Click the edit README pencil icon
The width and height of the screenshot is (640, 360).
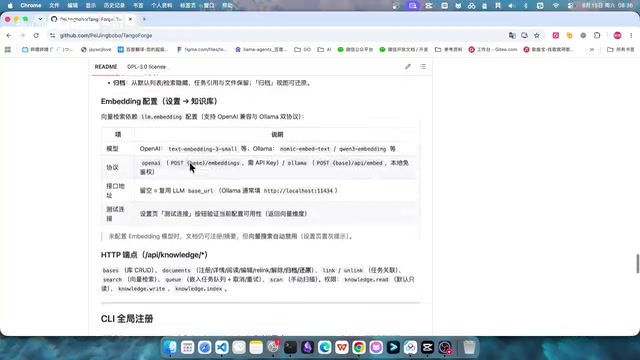tap(408, 67)
